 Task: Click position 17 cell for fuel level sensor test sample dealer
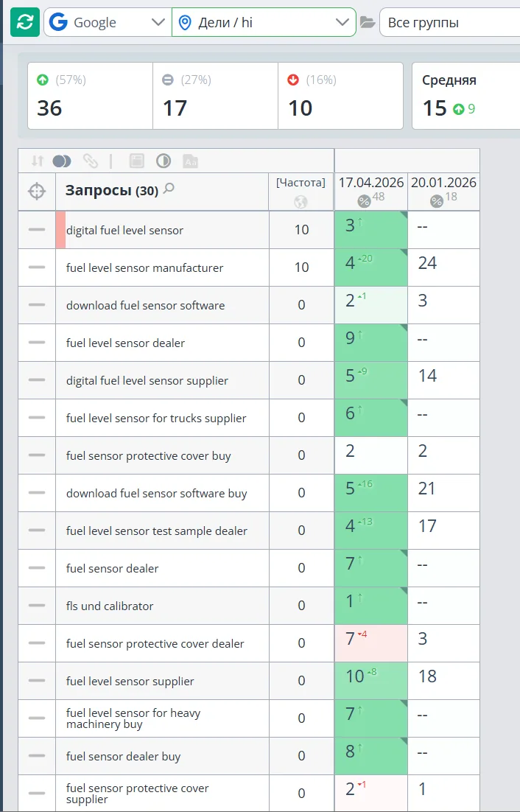pyautogui.click(x=443, y=531)
